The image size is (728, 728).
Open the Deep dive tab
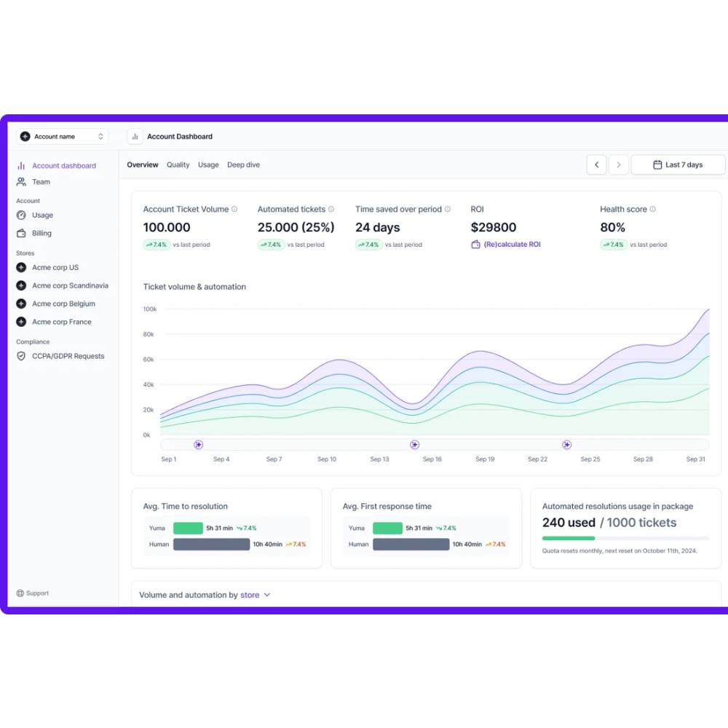point(243,165)
